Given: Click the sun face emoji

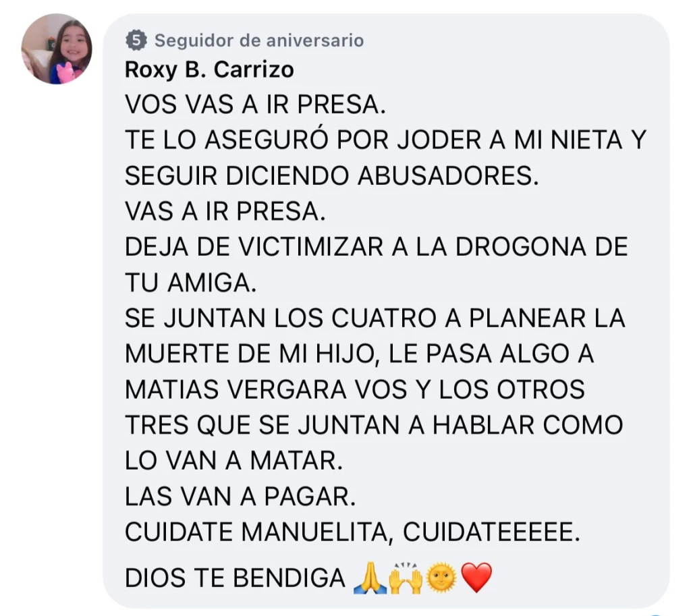Looking at the screenshot, I should (x=441, y=578).
